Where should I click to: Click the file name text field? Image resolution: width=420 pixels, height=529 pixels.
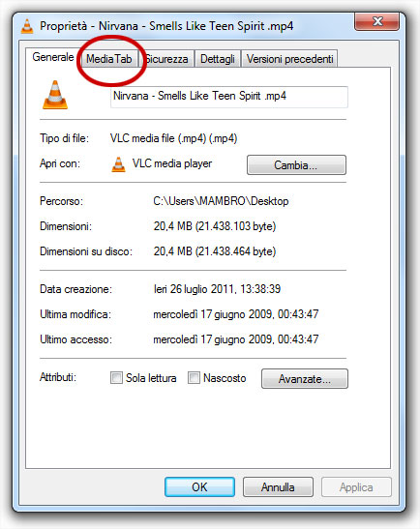click(x=229, y=97)
